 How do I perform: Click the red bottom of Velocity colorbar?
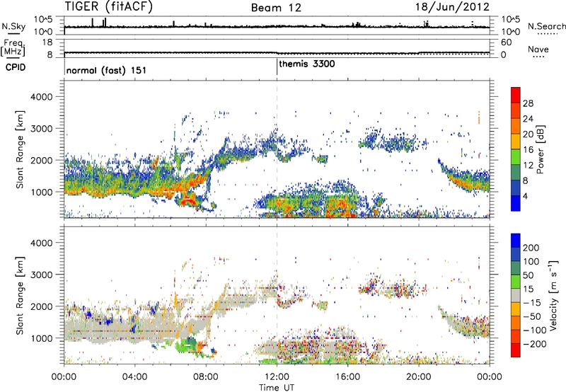(x=516, y=350)
